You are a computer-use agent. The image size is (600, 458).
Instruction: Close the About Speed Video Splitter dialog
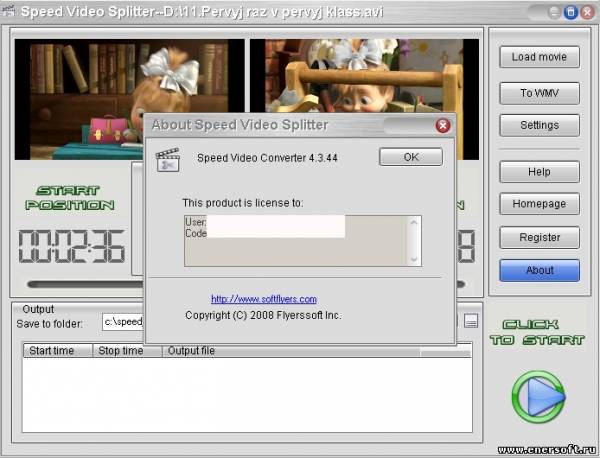443,126
